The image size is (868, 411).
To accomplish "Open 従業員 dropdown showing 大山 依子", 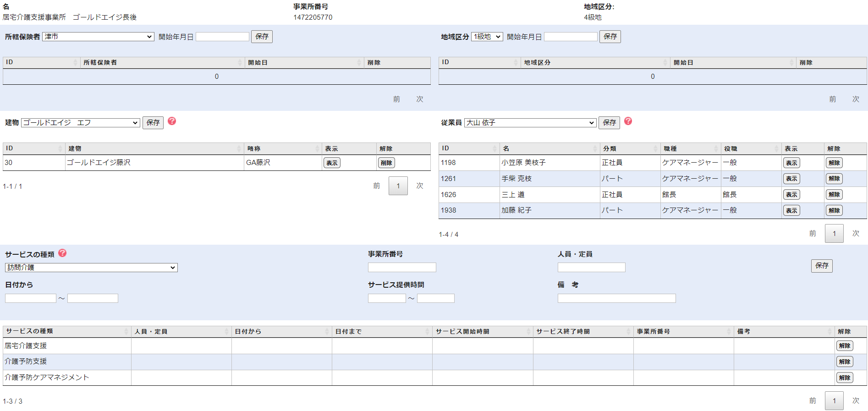I will pos(530,123).
